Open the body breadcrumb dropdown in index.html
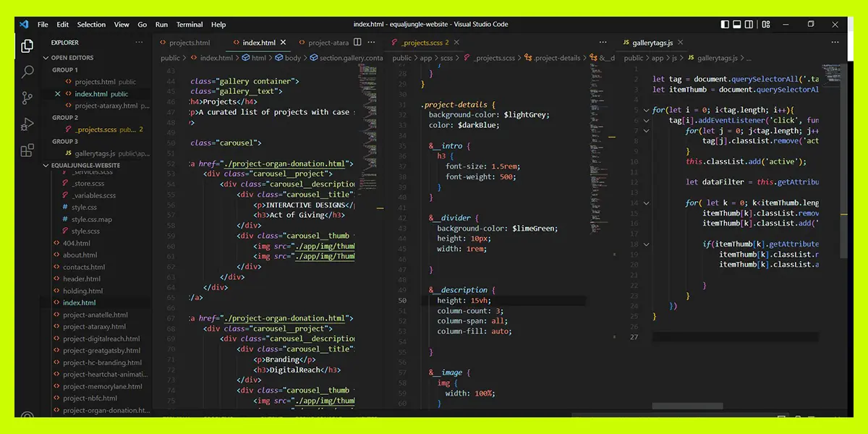The height and width of the screenshot is (434, 868). click(288, 58)
